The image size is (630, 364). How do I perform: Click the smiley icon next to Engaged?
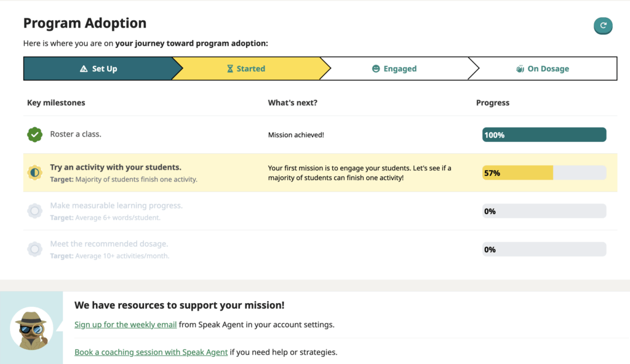pyautogui.click(x=376, y=68)
